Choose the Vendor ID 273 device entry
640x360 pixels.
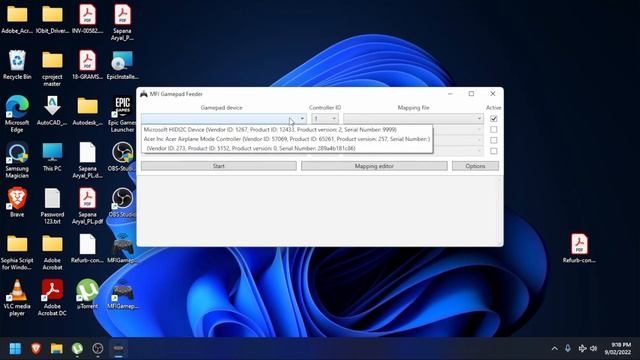pyautogui.click(x=287, y=148)
